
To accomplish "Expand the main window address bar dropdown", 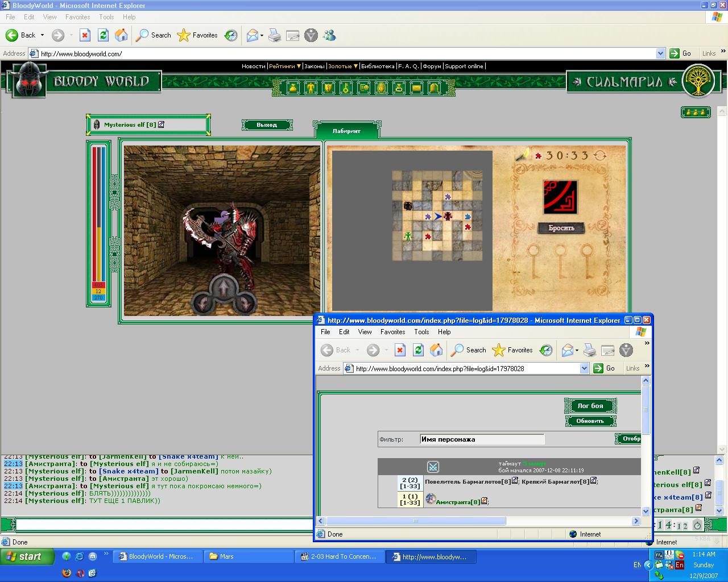I will pos(660,53).
